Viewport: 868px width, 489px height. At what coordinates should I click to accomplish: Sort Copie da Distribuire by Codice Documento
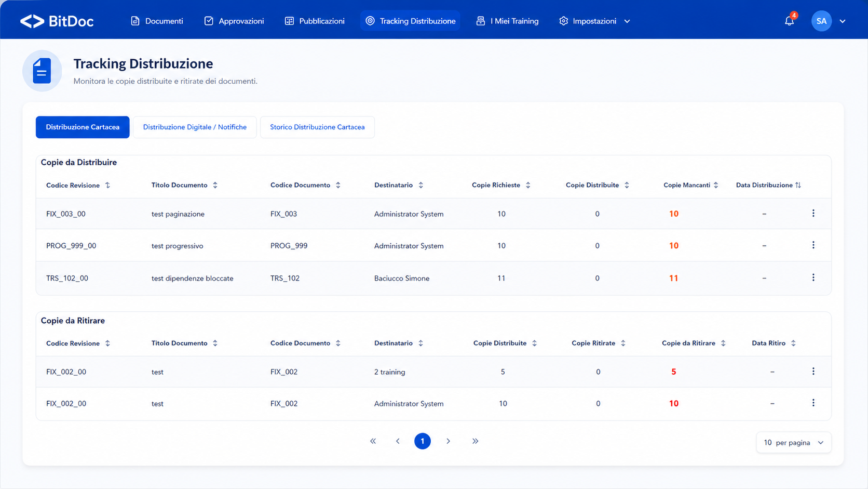[x=338, y=186]
